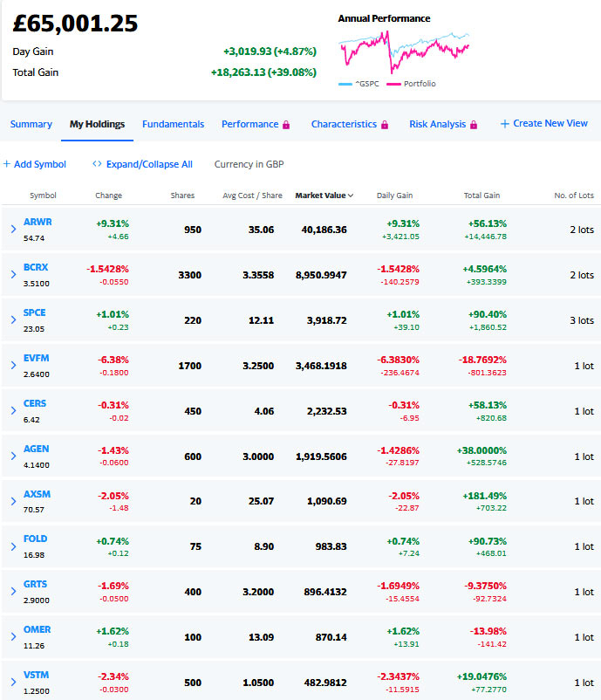Expand the SPCE row chevron
601x700 pixels.
tap(13, 319)
